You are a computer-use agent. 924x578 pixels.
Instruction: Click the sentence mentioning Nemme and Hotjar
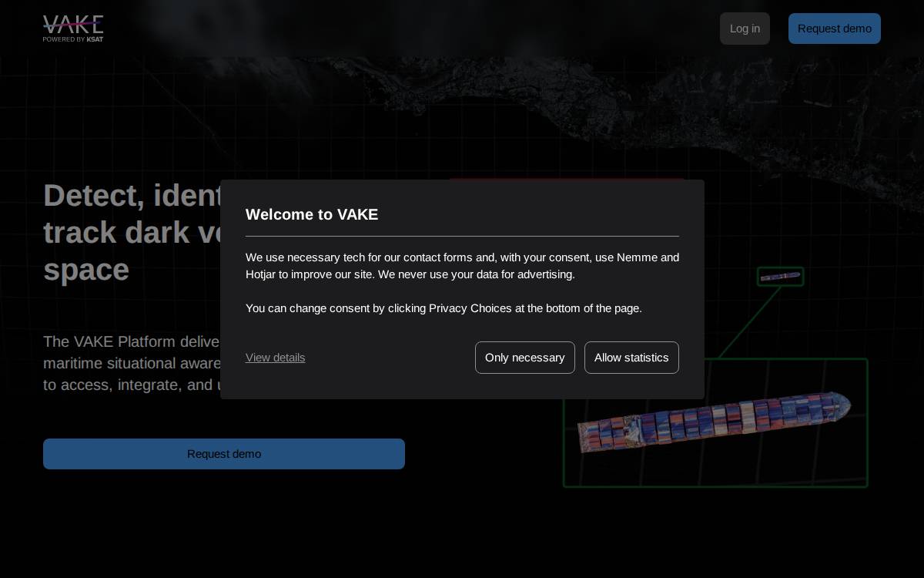pos(462,266)
